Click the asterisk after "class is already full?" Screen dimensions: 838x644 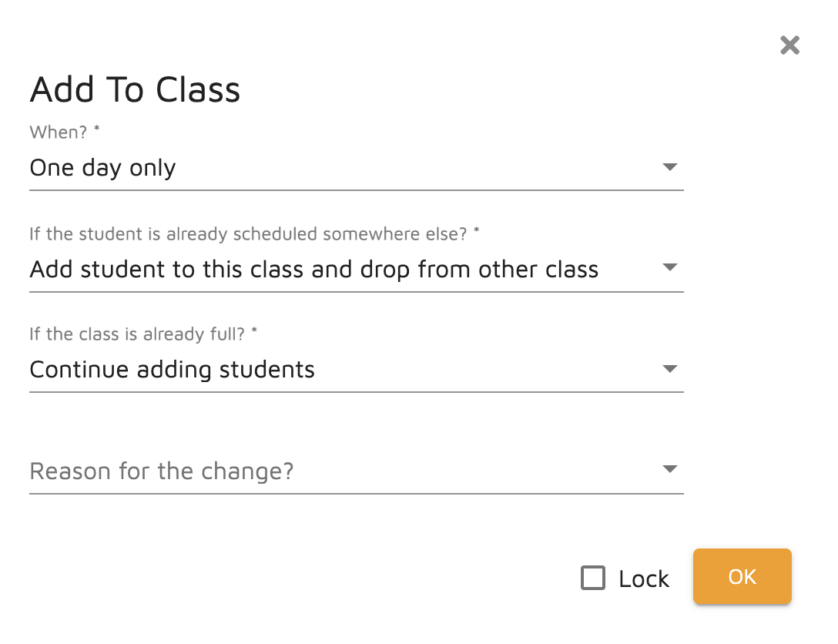tap(255, 332)
